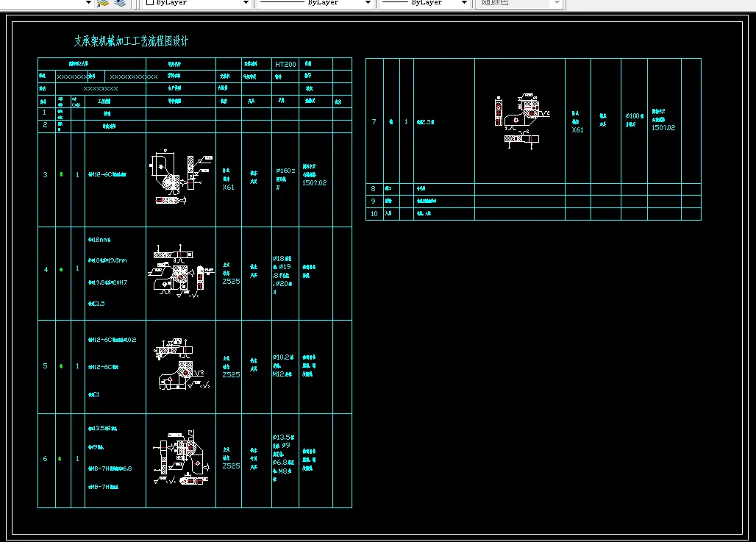
Task: Select Ø100 tool text in row 7
Action: pos(635,115)
